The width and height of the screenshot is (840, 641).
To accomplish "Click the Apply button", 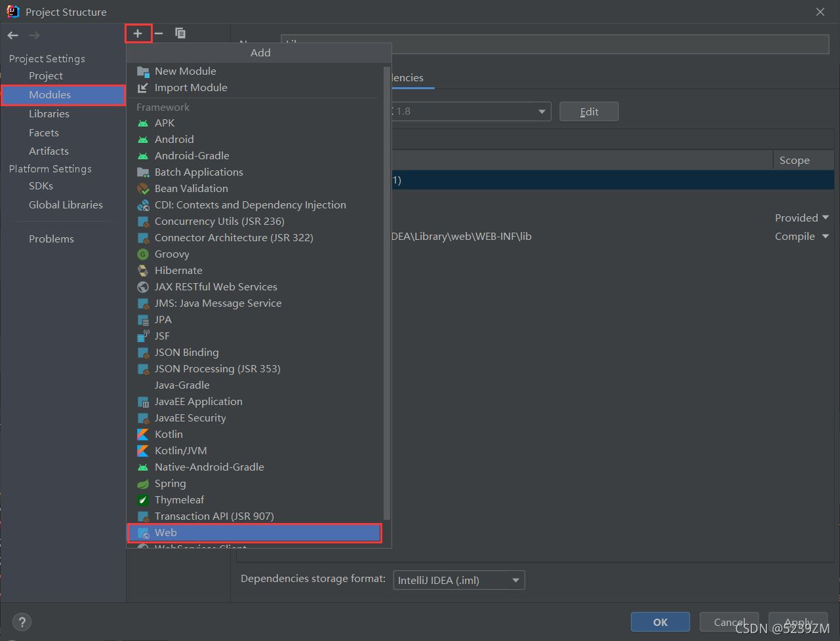I will pyautogui.click(x=798, y=622).
